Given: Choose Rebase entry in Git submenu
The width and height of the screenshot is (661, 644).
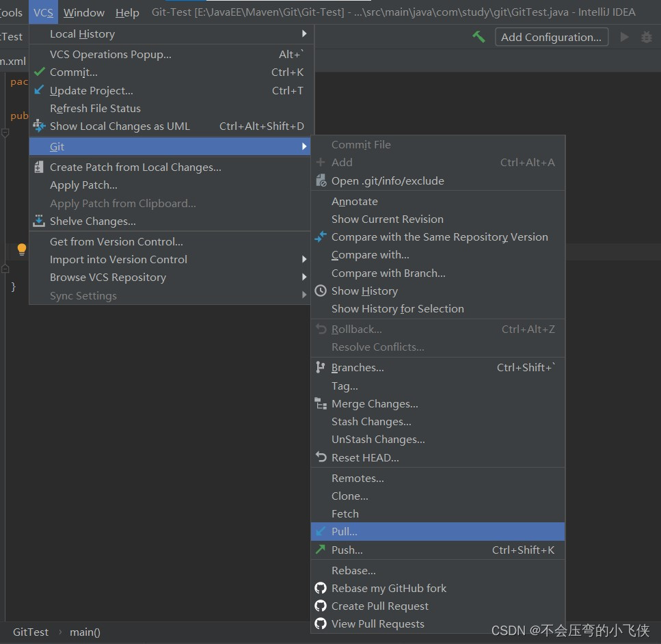Looking at the screenshot, I should [x=438, y=570].
